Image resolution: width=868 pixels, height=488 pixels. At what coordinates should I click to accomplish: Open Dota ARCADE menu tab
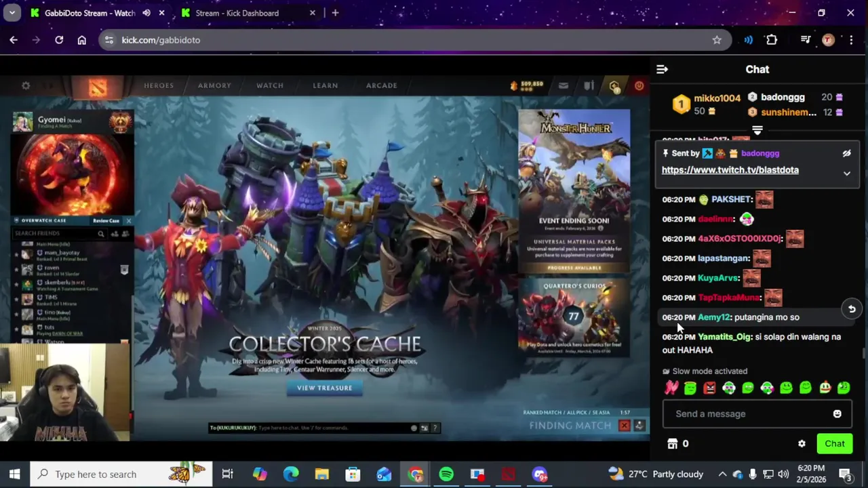click(x=382, y=85)
